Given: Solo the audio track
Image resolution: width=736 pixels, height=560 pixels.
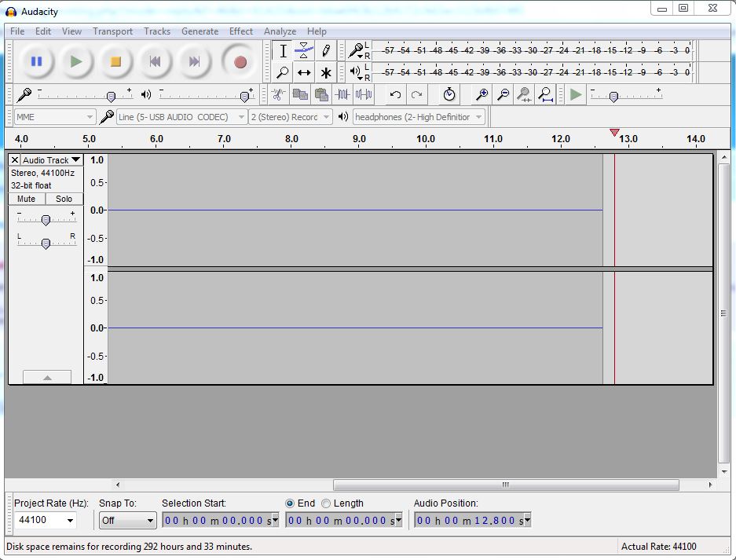Looking at the screenshot, I should 63,199.
